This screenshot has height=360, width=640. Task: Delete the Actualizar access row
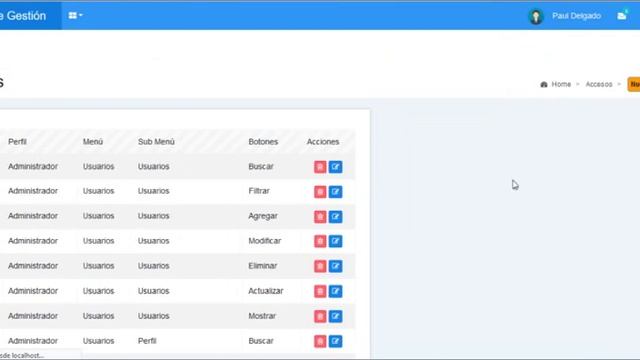(320, 291)
